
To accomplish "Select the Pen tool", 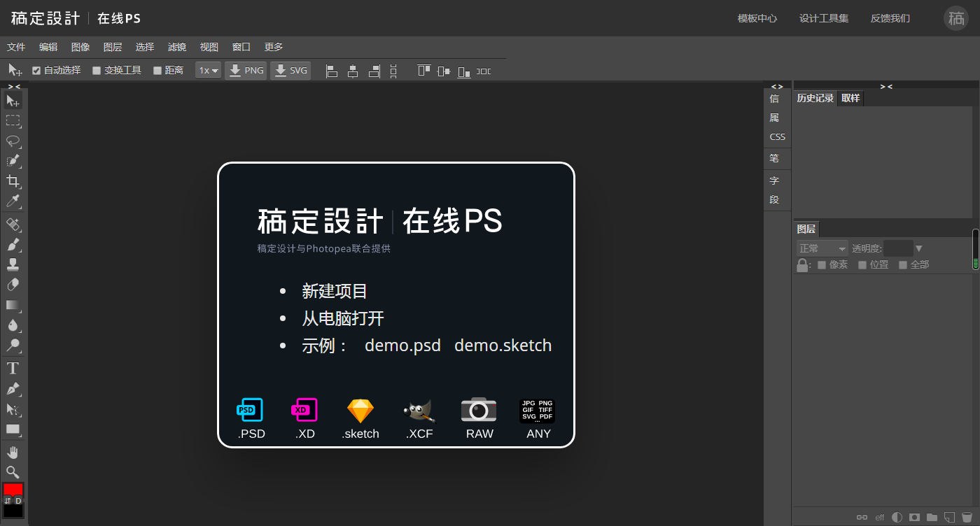I will pyautogui.click(x=13, y=388).
